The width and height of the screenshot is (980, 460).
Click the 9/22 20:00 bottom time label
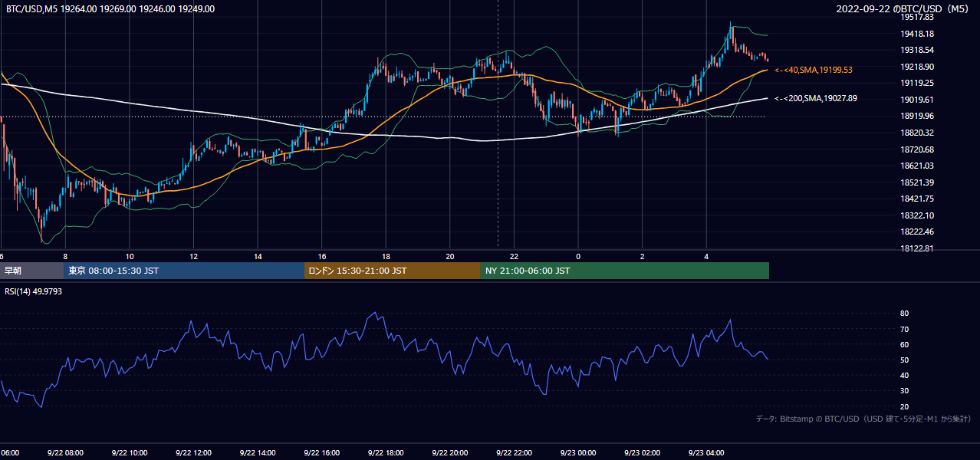(x=449, y=453)
